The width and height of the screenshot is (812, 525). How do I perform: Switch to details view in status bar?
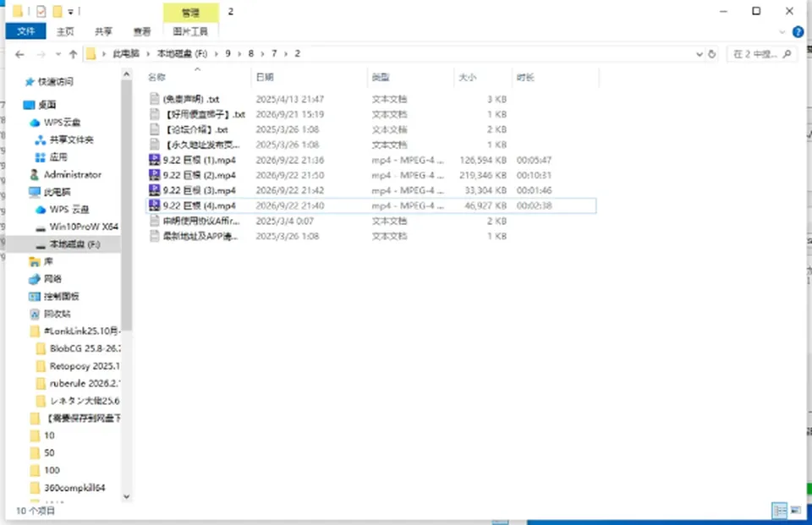(779, 511)
